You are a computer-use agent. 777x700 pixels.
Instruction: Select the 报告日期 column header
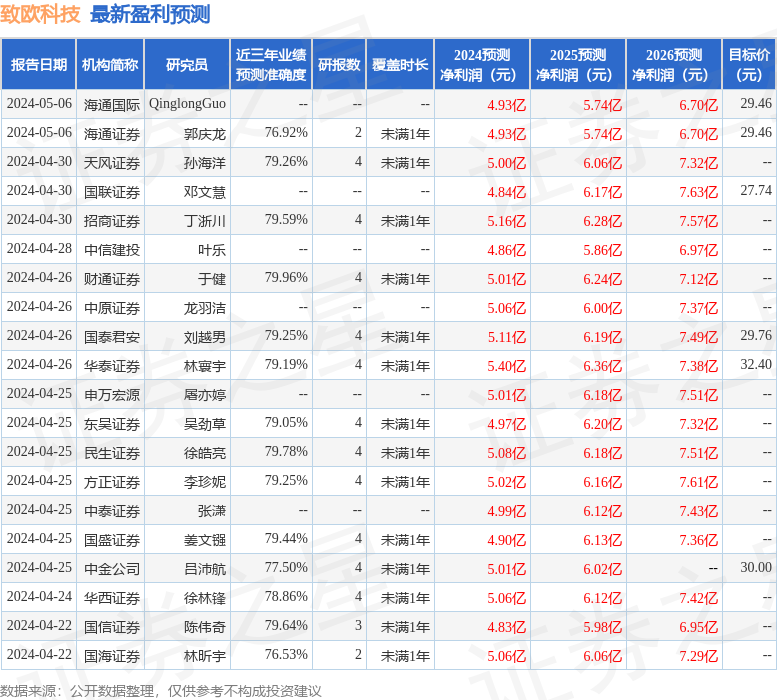(x=39, y=64)
